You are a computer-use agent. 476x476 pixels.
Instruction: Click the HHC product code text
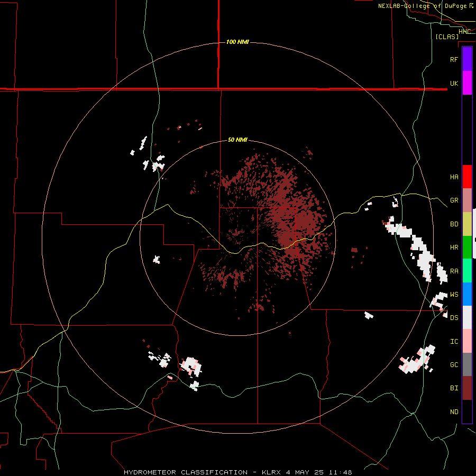pyautogui.click(x=464, y=32)
